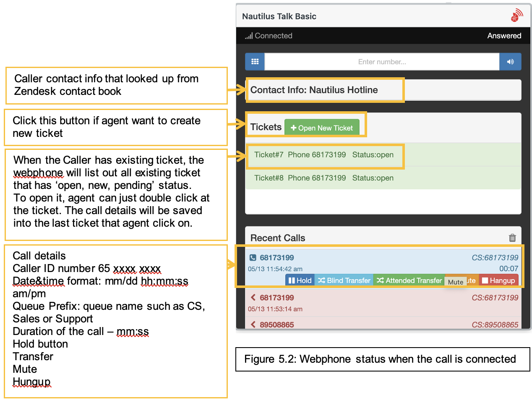Click the Answered status label

click(504, 36)
